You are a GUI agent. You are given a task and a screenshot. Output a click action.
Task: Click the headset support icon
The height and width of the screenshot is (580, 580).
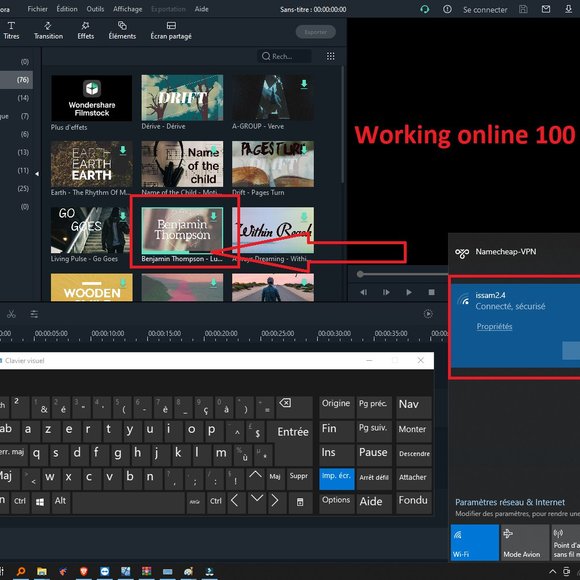coord(425,9)
